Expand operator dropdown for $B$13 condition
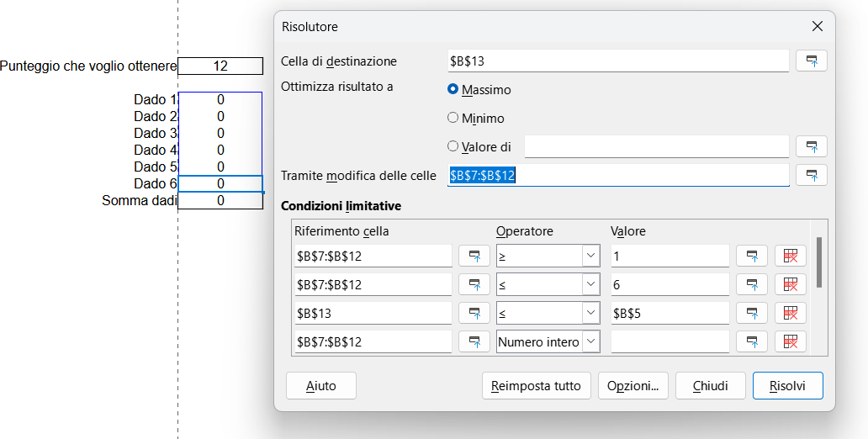 tap(590, 313)
